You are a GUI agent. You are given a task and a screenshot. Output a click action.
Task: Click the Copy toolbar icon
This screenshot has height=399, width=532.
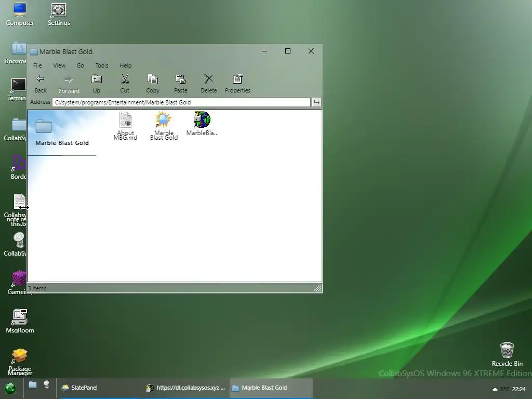tap(153, 84)
